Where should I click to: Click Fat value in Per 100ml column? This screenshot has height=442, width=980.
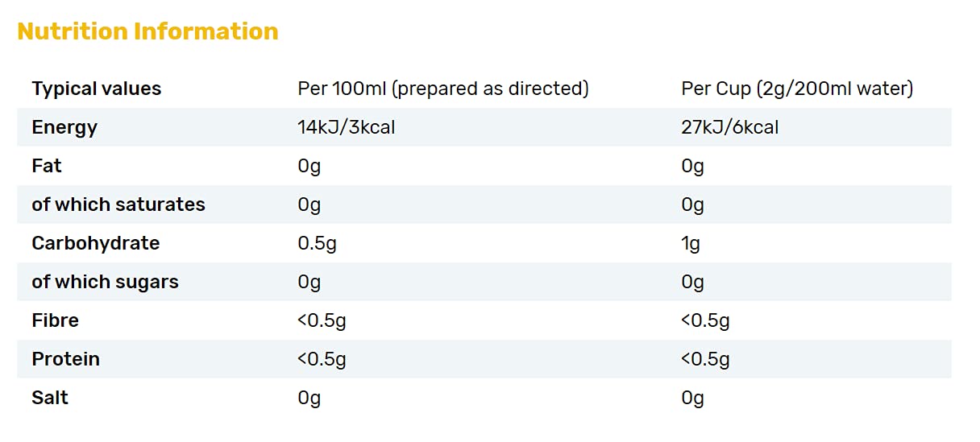click(309, 166)
